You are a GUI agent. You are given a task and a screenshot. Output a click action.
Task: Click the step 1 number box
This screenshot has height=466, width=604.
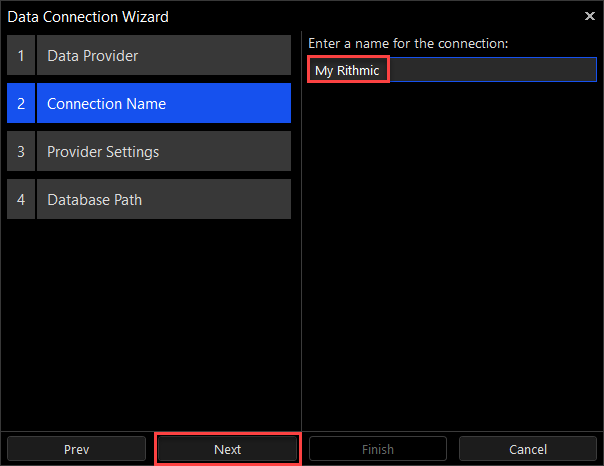click(20, 56)
